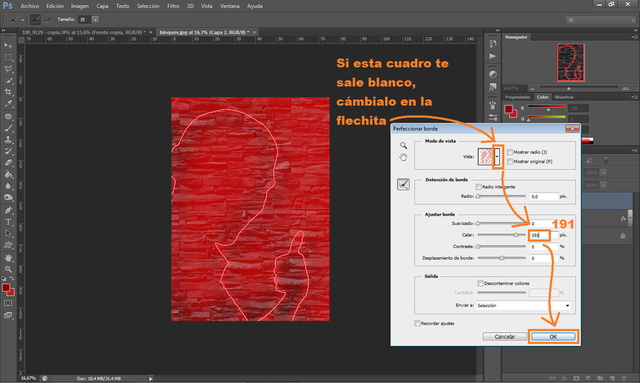Image resolution: width=640 pixels, height=383 pixels.
Task: Click the Desplazamiento de borde slider handle
Action: click(x=502, y=258)
